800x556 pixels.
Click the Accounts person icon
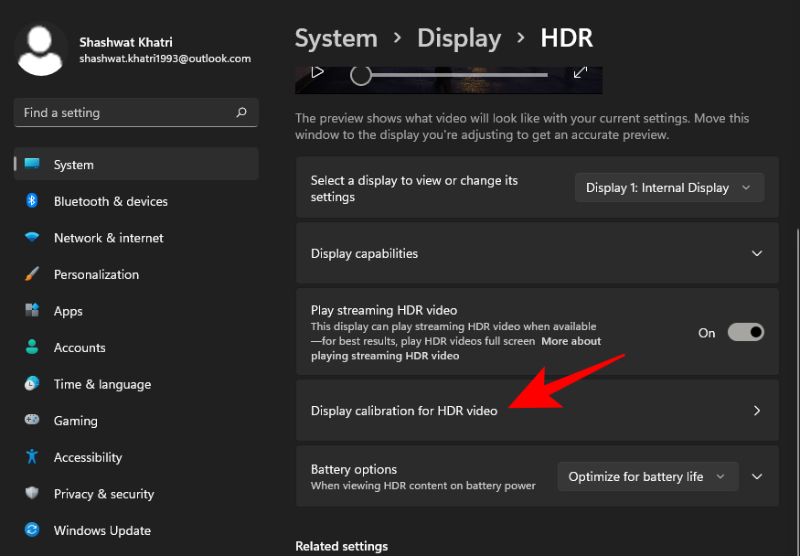tap(32, 347)
